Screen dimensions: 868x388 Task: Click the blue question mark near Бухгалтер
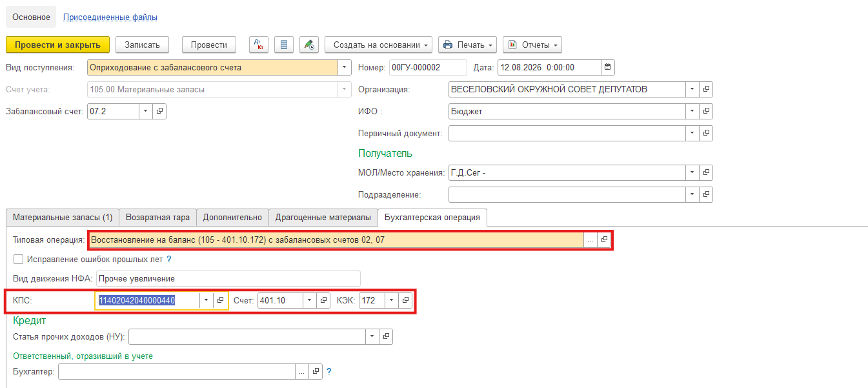[x=328, y=371]
